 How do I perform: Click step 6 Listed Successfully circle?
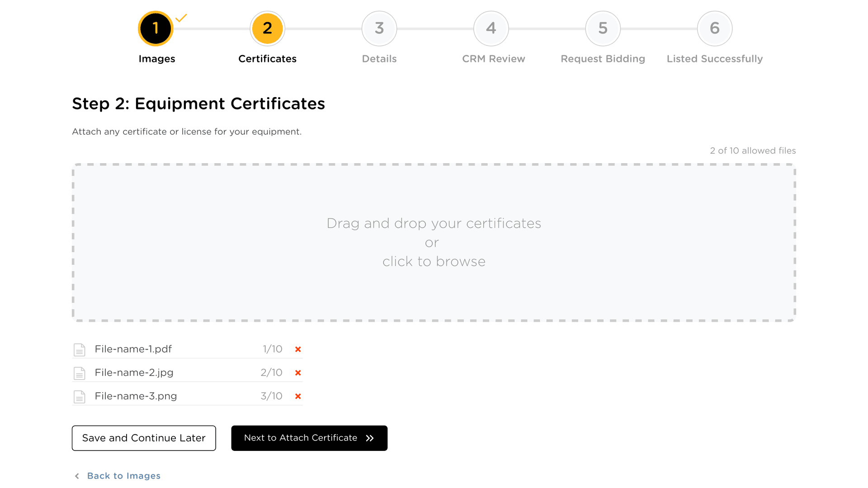tap(714, 28)
